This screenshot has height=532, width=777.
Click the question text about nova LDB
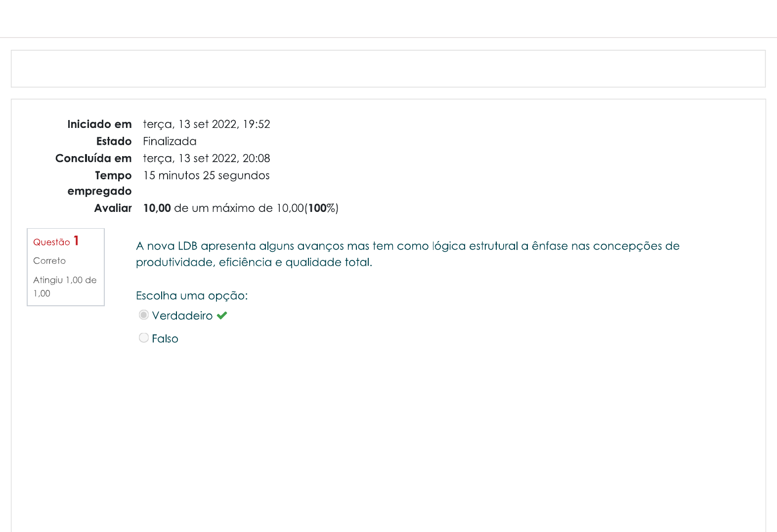click(x=407, y=254)
